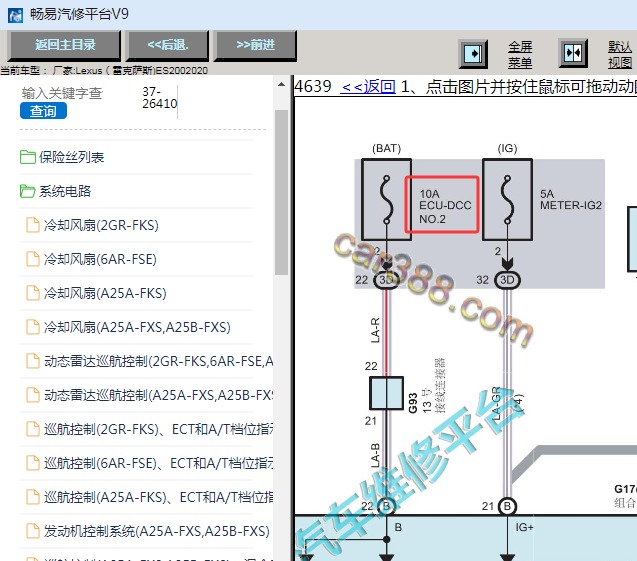Collapse the 系统电路 folder
Image resolution: width=637 pixels, height=561 pixels.
(65, 191)
